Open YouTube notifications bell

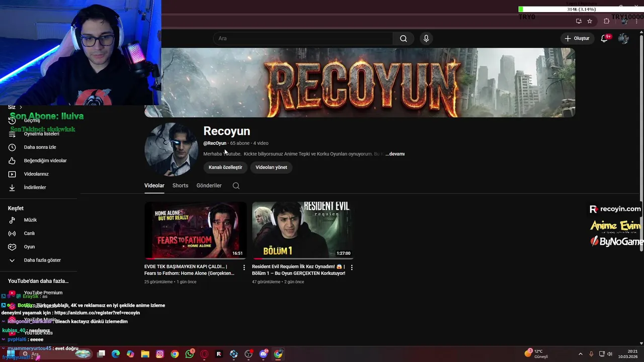[x=605, y=39]
